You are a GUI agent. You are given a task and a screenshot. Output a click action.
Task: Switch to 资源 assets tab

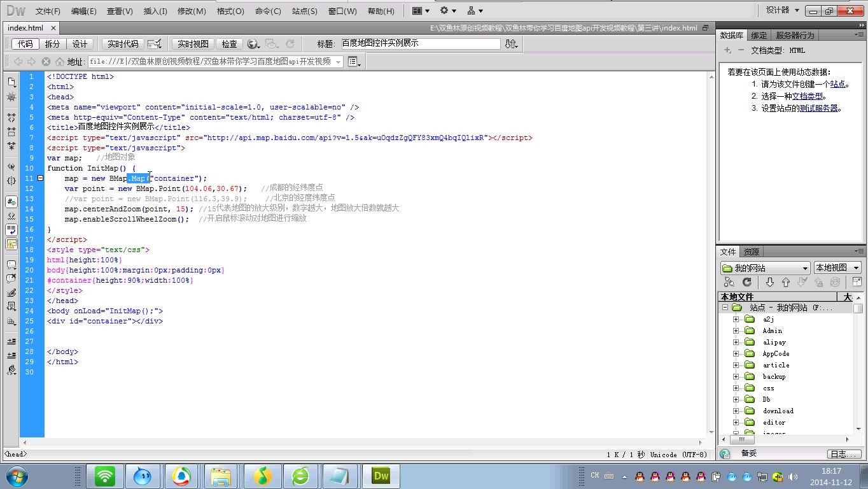[752, 252]
